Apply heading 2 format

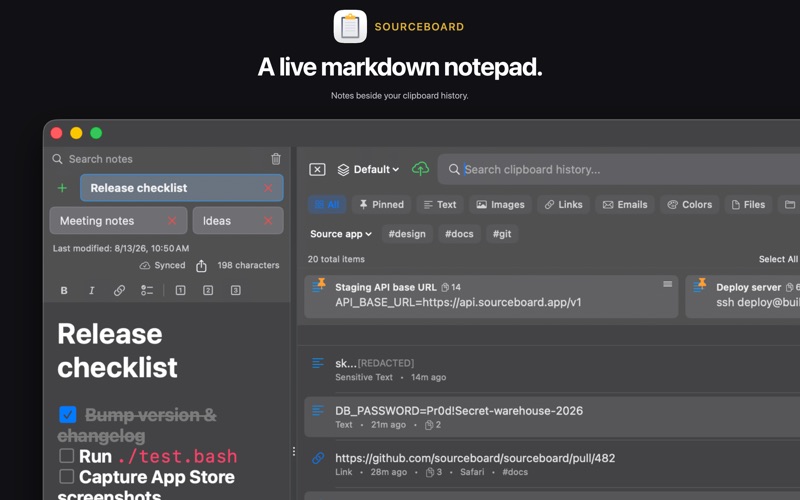point(208,290)
